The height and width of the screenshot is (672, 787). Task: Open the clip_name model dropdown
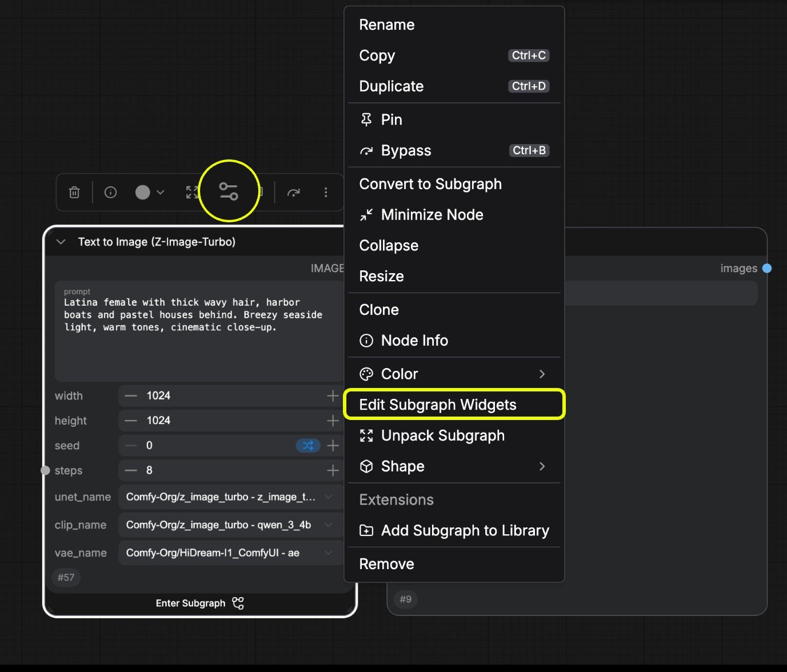pyautogui.click(x=231, y=525)
